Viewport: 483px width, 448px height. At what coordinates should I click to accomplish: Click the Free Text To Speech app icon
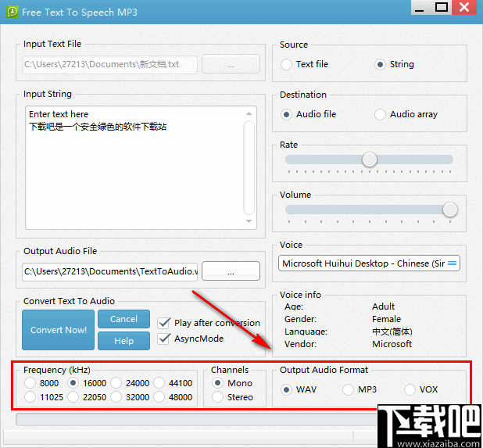tap(13, 12)
